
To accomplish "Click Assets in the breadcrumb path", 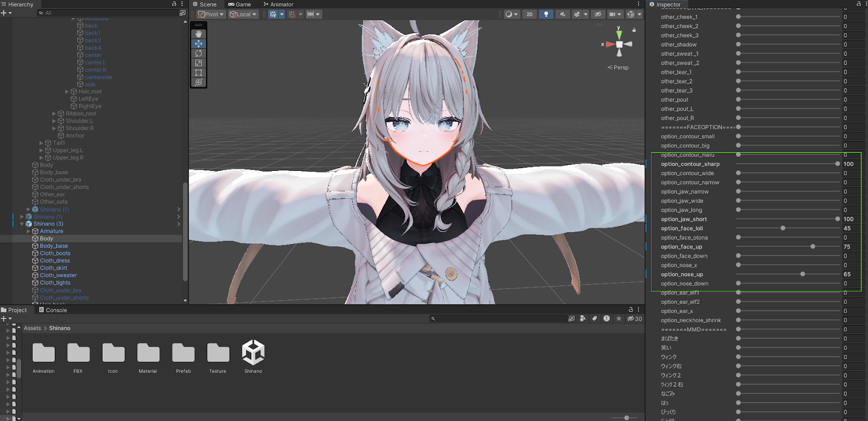I will pos(33,328).
